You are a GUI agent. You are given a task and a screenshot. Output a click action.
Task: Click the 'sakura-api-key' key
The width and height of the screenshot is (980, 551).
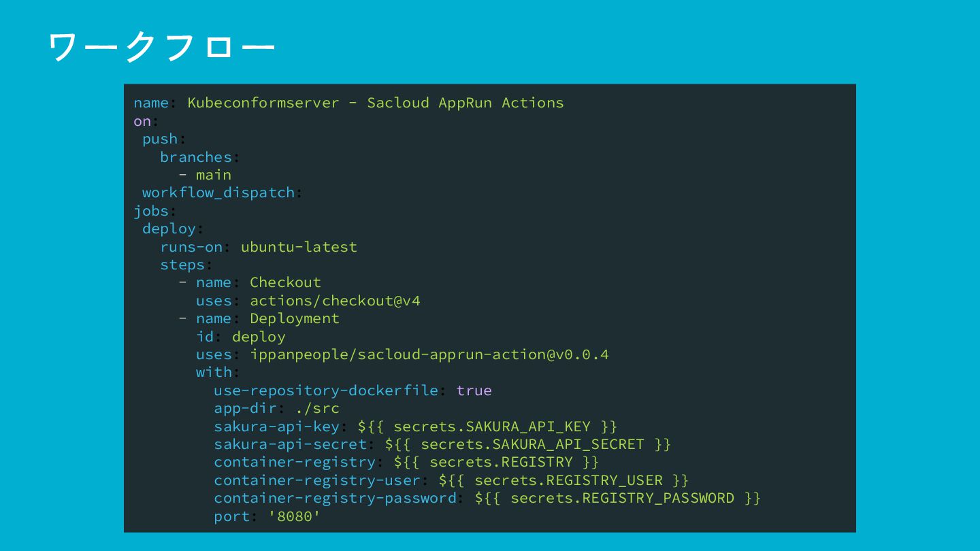276,427
